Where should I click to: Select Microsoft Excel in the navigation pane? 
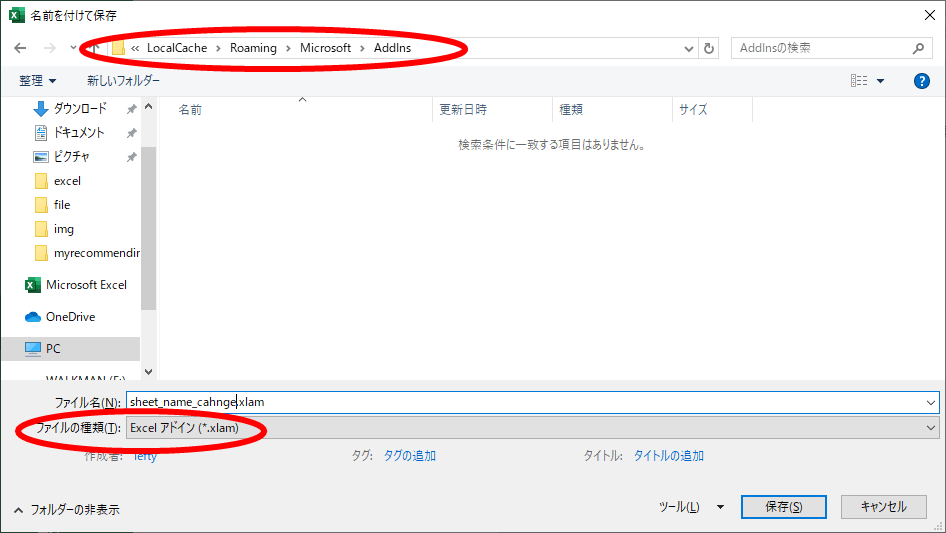pyautogui.click(x=85, y=285)
